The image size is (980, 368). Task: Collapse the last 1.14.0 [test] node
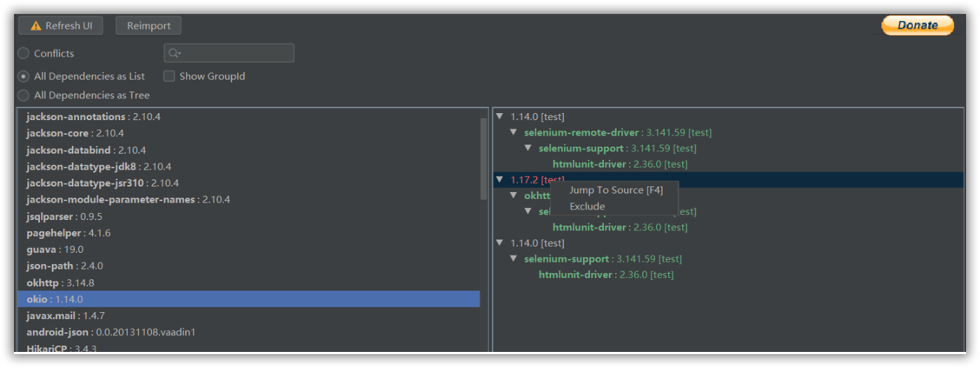pos(499,243)
